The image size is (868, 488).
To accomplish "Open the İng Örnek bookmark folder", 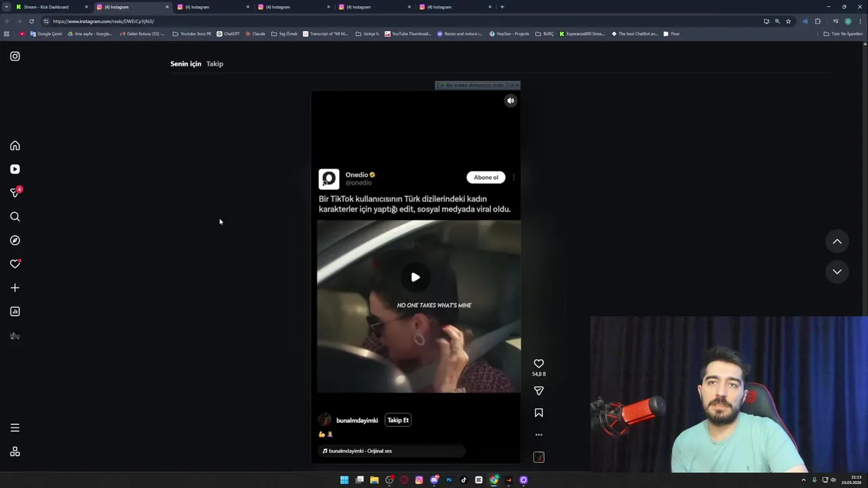I will [x=284, y=34].
